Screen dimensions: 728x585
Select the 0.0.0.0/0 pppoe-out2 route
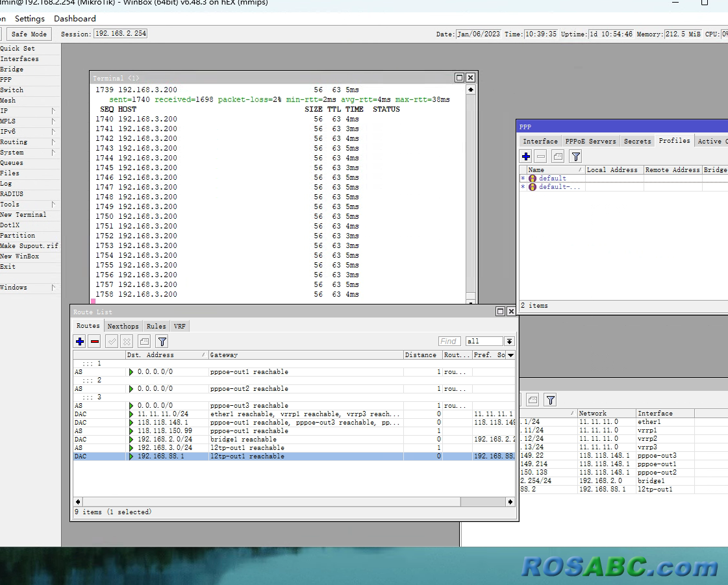tap(294, 389)
